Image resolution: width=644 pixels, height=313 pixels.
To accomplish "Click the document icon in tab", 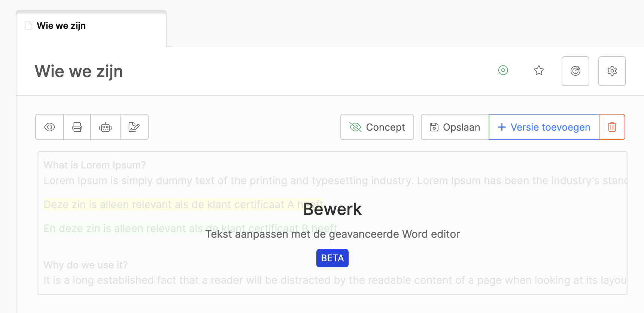I will 29,25.
